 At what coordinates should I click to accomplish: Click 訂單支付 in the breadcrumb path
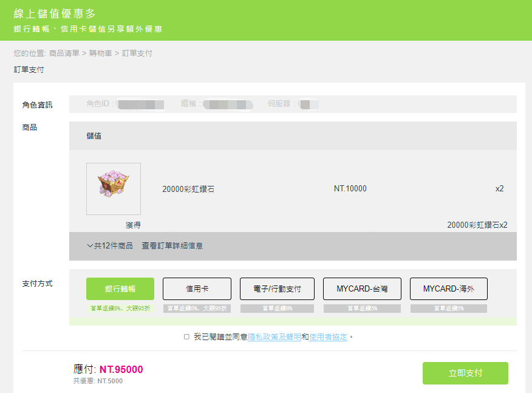point(137,53)
